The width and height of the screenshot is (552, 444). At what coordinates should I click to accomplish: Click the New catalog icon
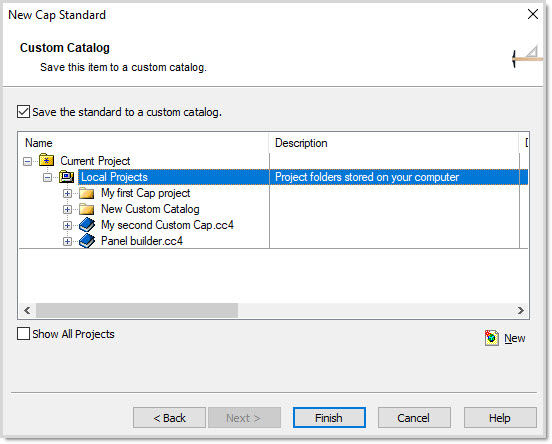[x=491, y=338]
